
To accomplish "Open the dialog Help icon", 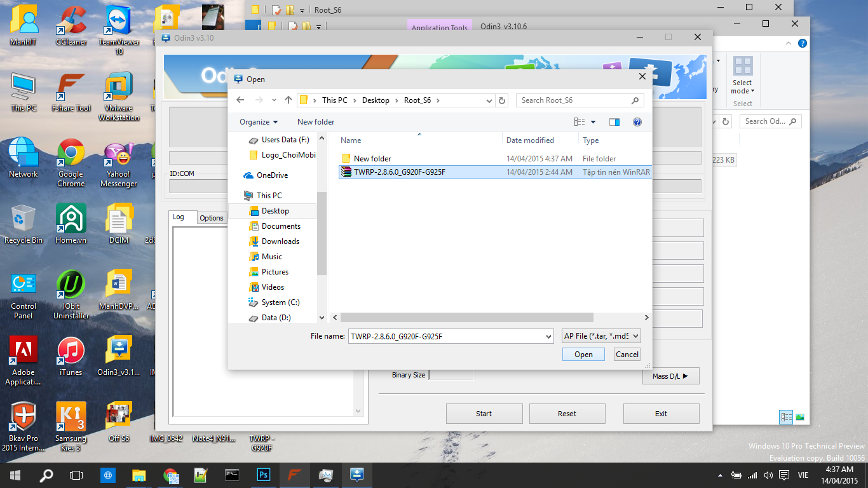I will (x=637, y=122).
